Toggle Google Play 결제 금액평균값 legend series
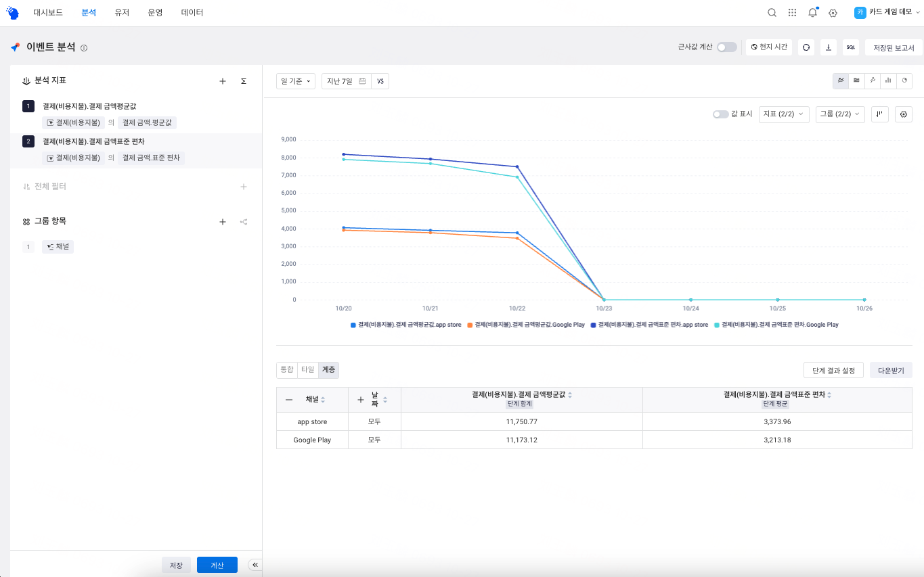The width and height of the screenshot is (924, 577). [x=526, y=325]
